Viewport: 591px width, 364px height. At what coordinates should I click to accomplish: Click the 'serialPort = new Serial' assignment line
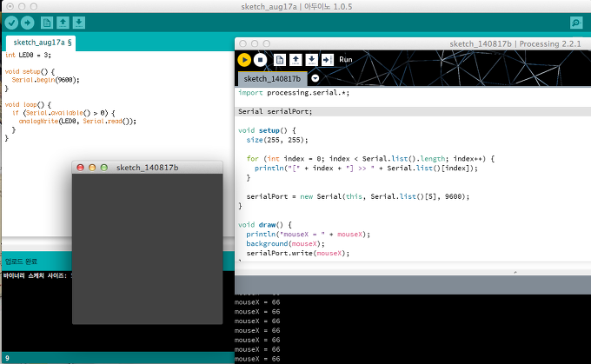tap(358, 196)
